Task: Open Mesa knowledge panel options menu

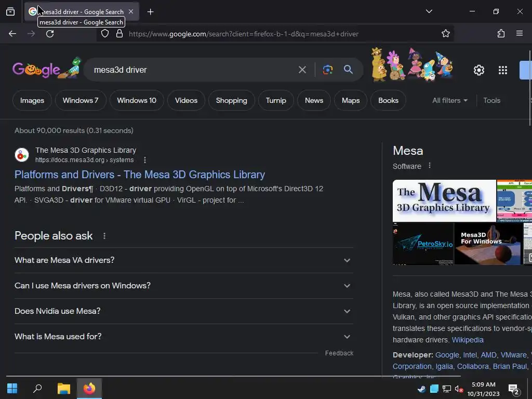Action: tap(430, 166)
